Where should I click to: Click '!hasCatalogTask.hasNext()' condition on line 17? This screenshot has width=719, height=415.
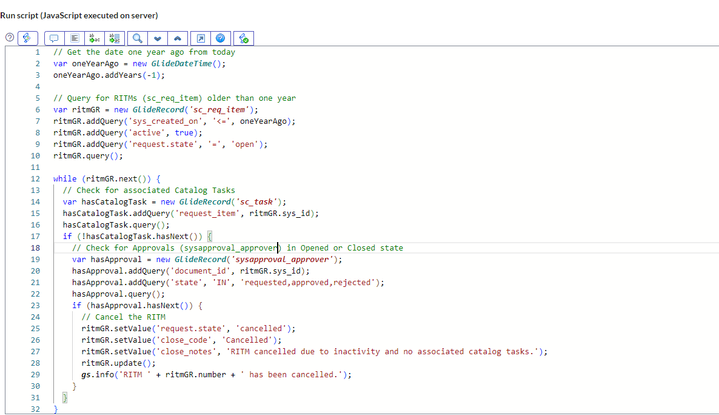(x=139, y=236)
